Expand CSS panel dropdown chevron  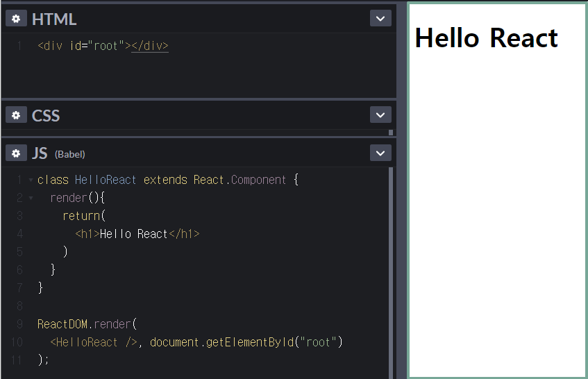pyautogui.click(x=380, y=115)
